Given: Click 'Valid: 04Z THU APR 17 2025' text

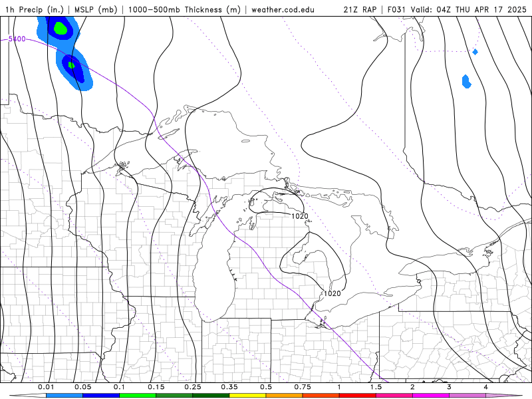Looking at the screenshot, I should pos(469,9).
